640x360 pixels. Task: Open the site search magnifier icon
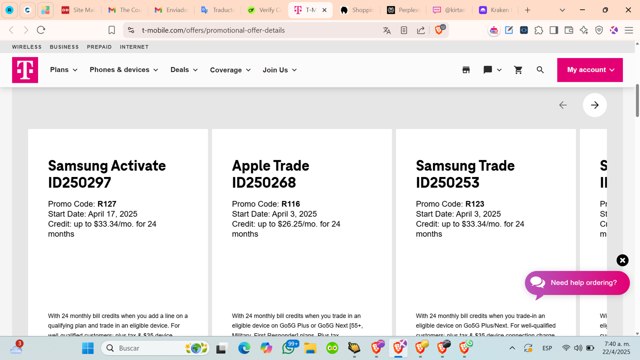point(540,70)
